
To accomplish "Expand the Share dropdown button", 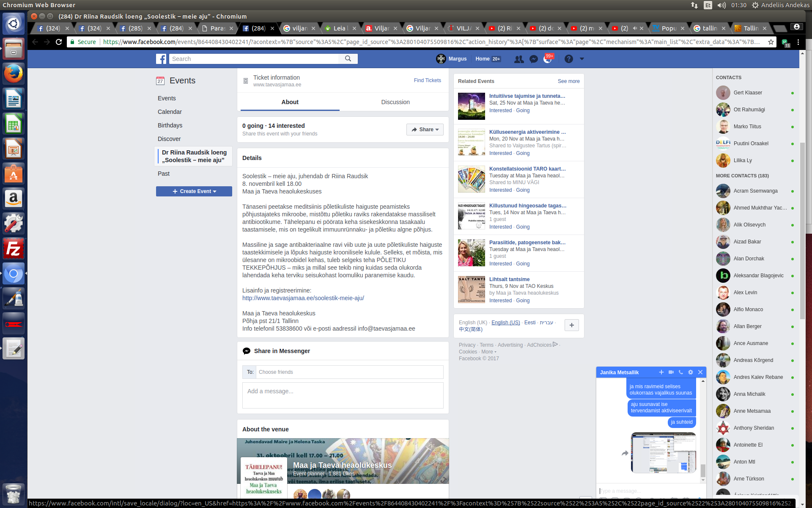I will click(425, 130).
